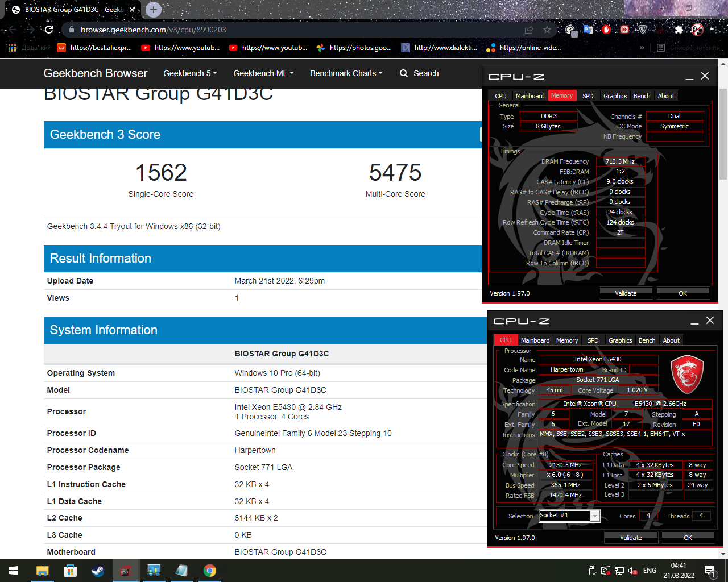Click Validate in the Memory CPU-Z window

[626, 293]
